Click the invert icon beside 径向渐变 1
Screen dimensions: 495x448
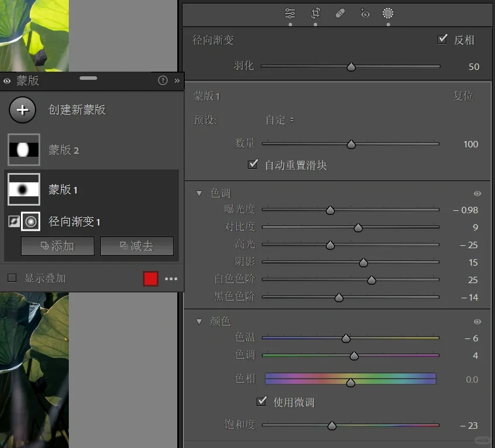pos(13,221)
